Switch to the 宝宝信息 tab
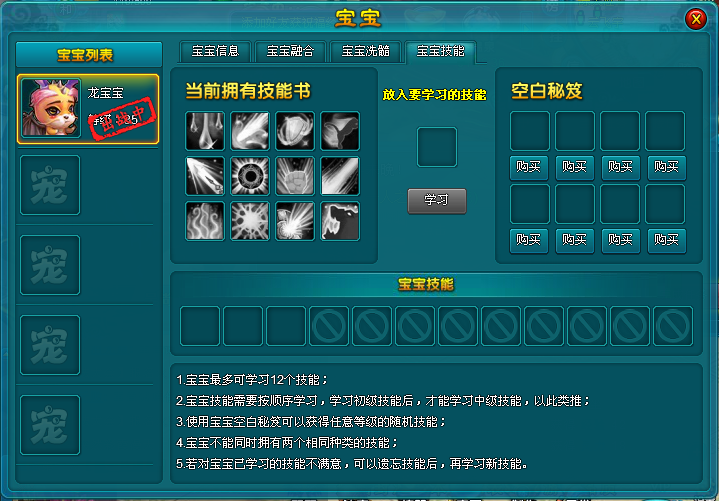719x501 pixels. (215, 51)
